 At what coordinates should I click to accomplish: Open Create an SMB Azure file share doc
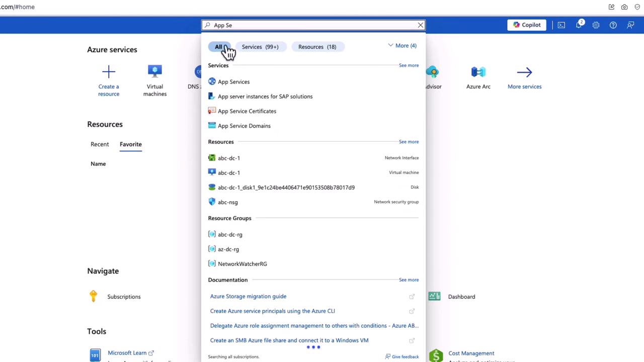pos(289,340)
